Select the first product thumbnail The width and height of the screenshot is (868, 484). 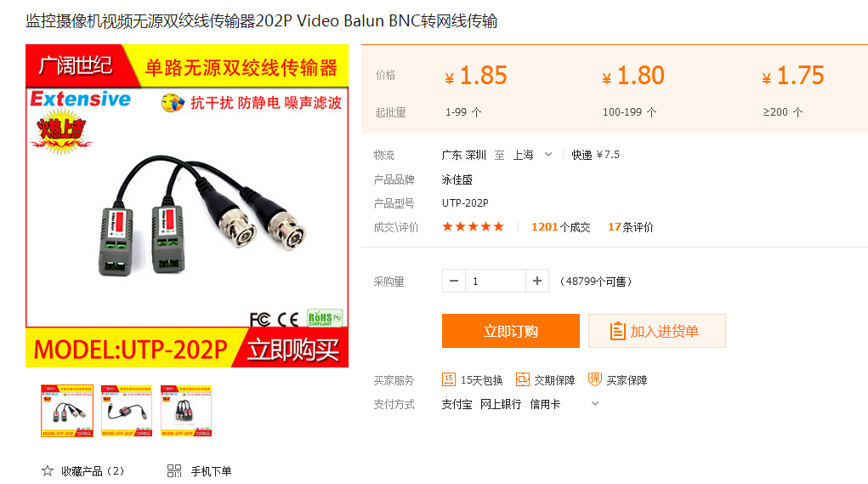click(x=67, y=411)
